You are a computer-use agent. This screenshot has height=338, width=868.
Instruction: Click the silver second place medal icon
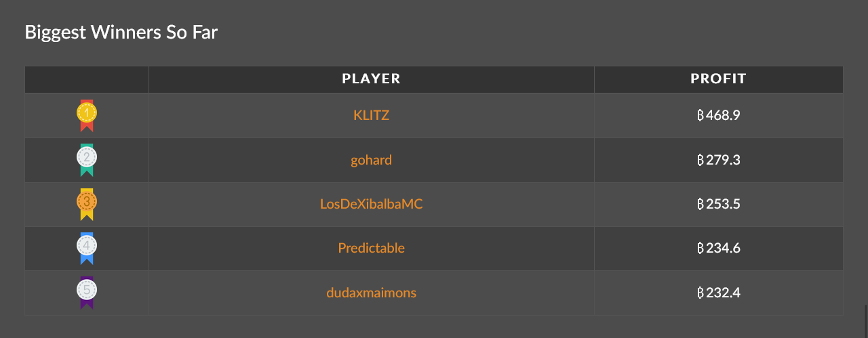(87, 160)
